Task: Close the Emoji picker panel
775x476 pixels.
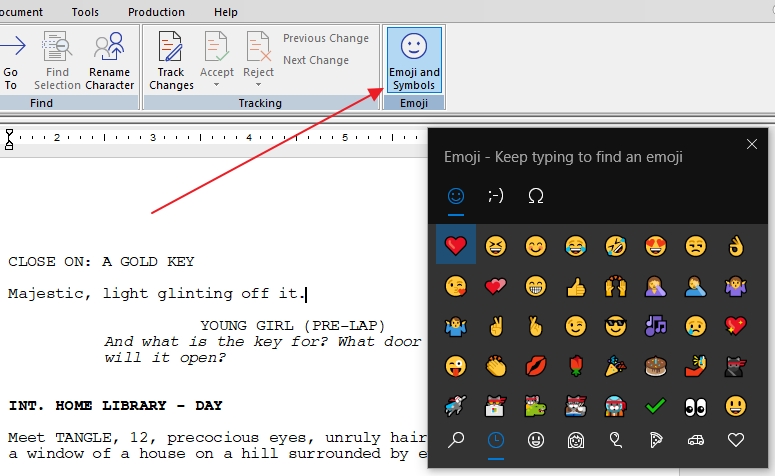Action: 752,144
